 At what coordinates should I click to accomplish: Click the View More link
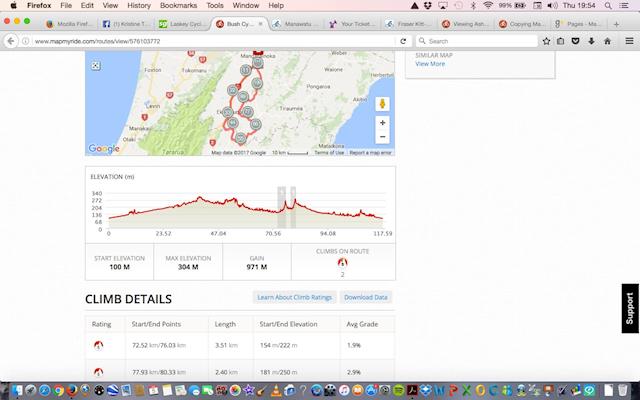click(x=430, y=63)
